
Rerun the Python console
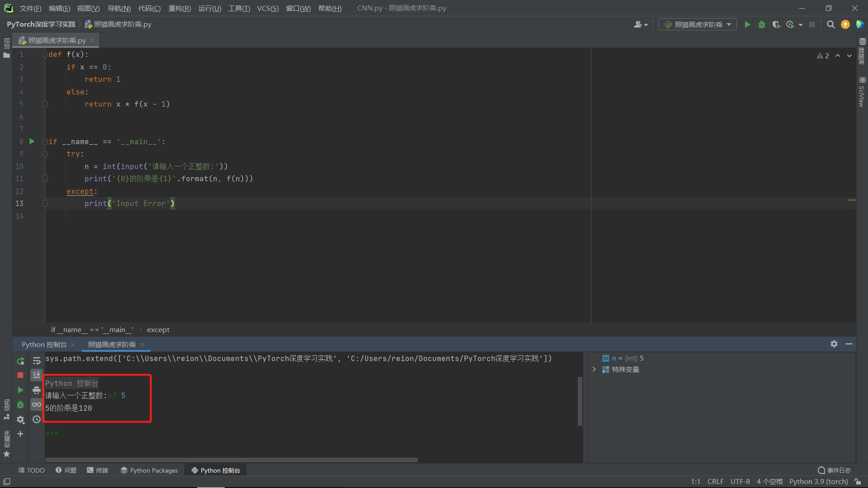[x=20, y=361]
